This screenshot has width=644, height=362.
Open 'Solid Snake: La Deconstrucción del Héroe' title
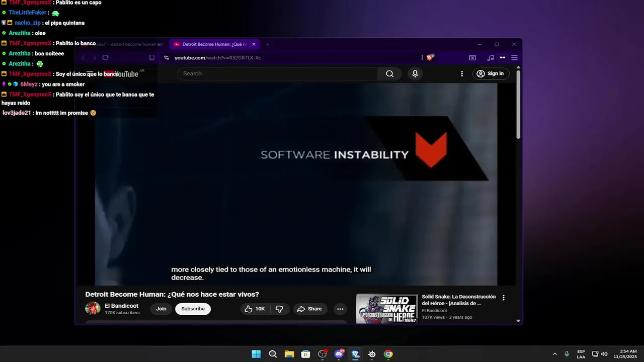coord(459,300)
